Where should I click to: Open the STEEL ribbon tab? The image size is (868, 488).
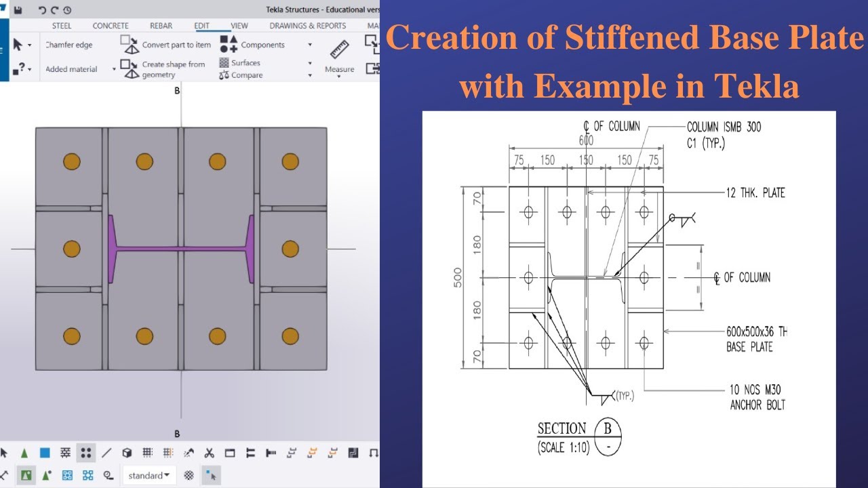(62, 26)
